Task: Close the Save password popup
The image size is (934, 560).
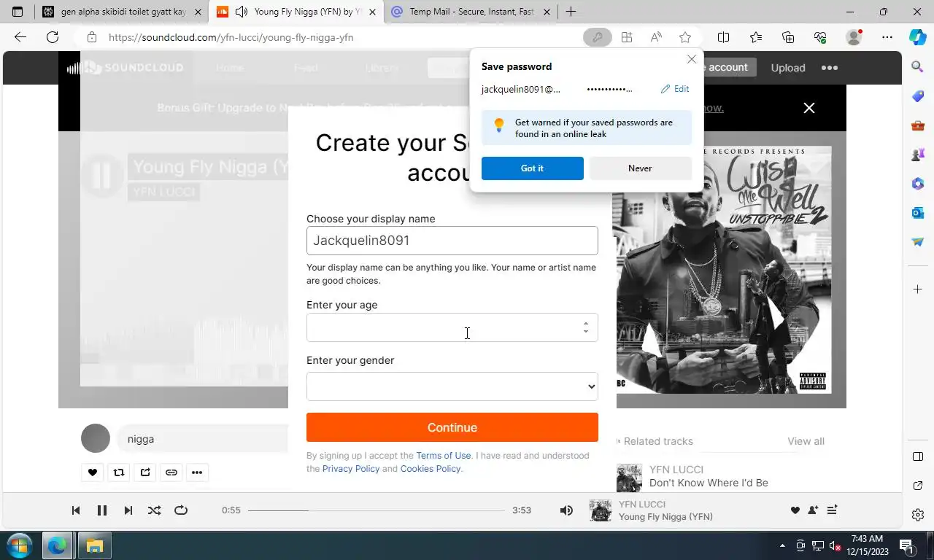Action: 692,59
